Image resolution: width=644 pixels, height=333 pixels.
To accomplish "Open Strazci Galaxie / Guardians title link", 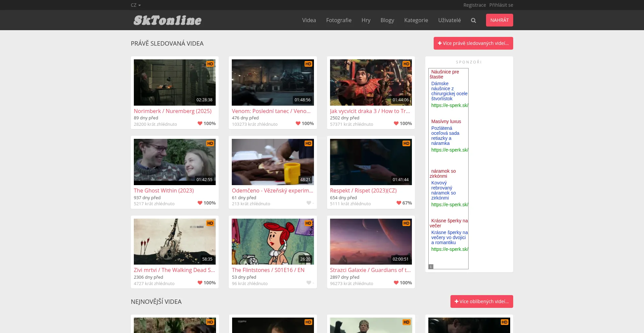I will (370, 270).
